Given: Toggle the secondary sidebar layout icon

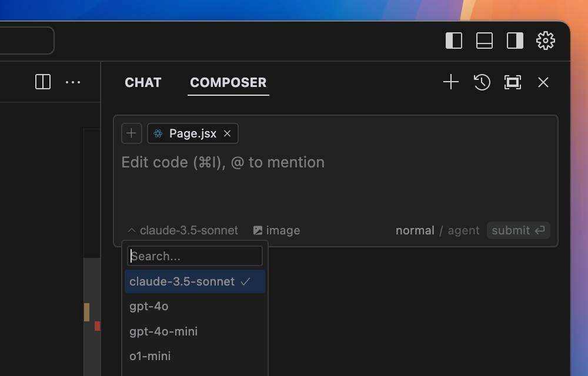Looking at the screenshot, I should point(515,41).
